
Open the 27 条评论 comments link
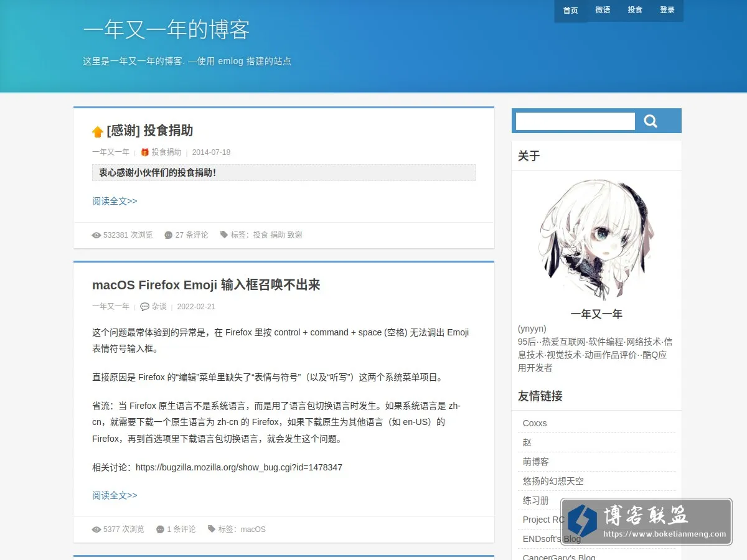192,235
